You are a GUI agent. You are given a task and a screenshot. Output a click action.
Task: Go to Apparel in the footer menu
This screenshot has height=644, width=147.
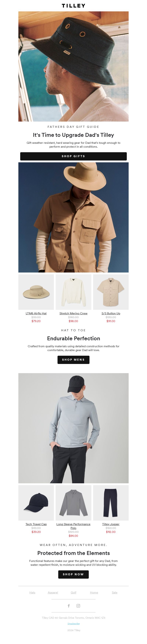(53, 593)
